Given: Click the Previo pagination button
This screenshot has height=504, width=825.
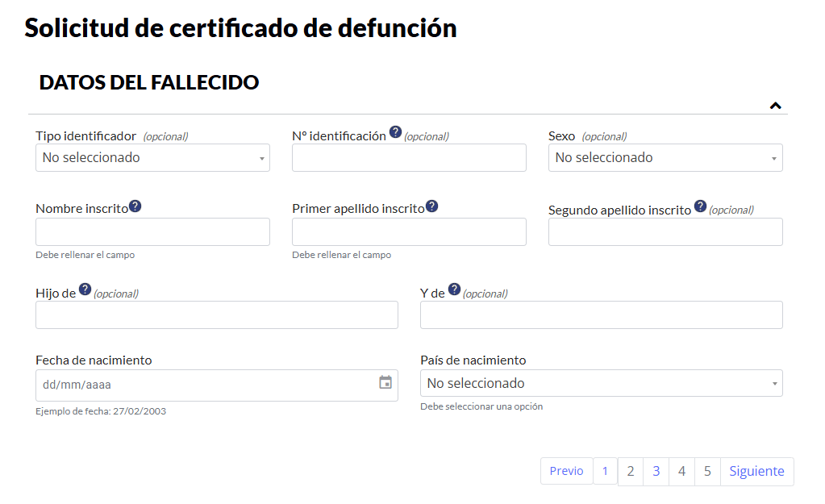Looking at the screenshot, I should tap(566, 471).
